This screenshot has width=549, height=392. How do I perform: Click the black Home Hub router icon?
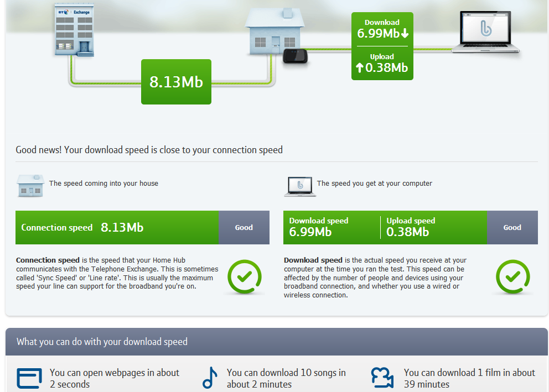click(x=294, y=56)
